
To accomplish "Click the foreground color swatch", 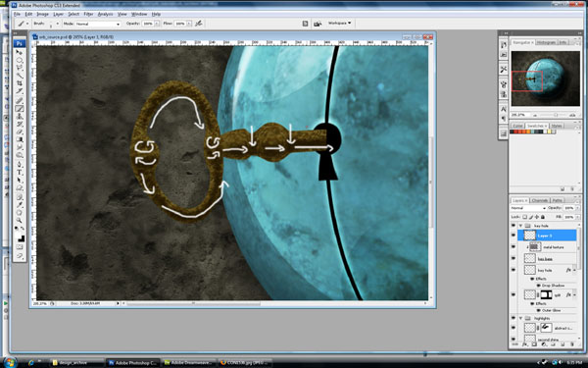I will pos(18,237).
